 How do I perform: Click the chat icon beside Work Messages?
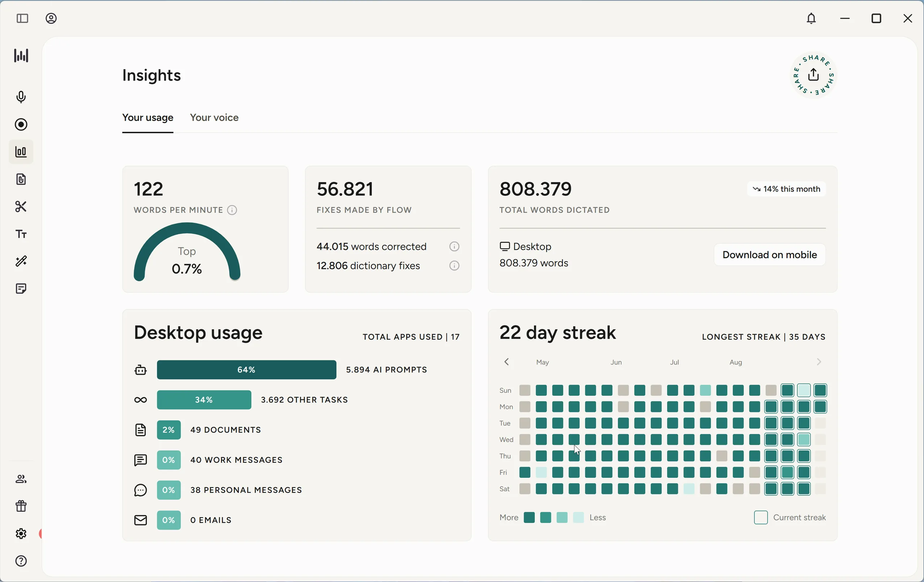(140, 460)
